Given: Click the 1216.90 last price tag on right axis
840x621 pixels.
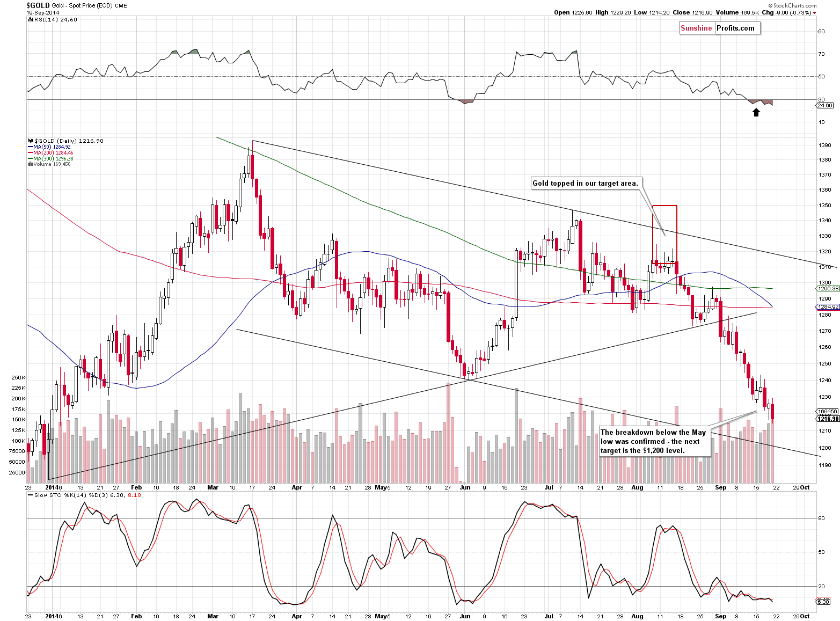Looking at the screenshot, I should (828, 419).
